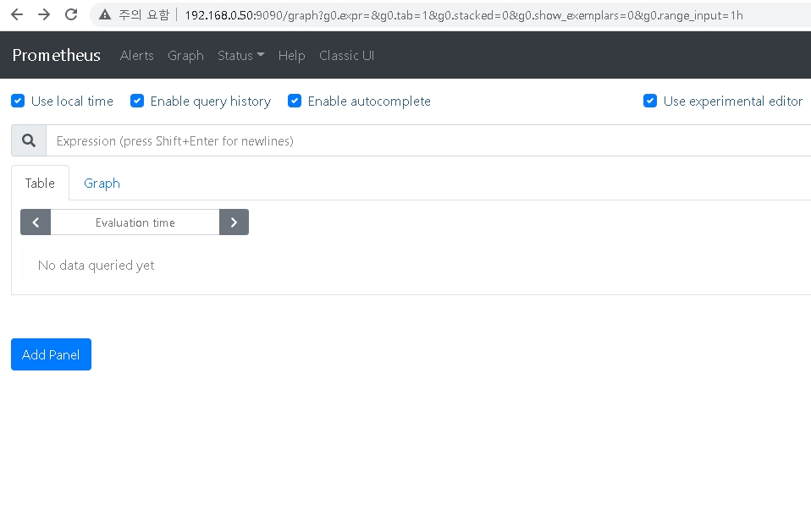
Task: Expand the Status dropdown menu
Action: [240, 55]
